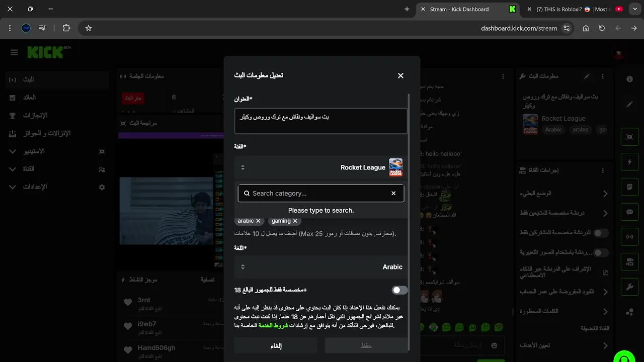Toggle the 18+ audience only switch

tap(400, 290)
